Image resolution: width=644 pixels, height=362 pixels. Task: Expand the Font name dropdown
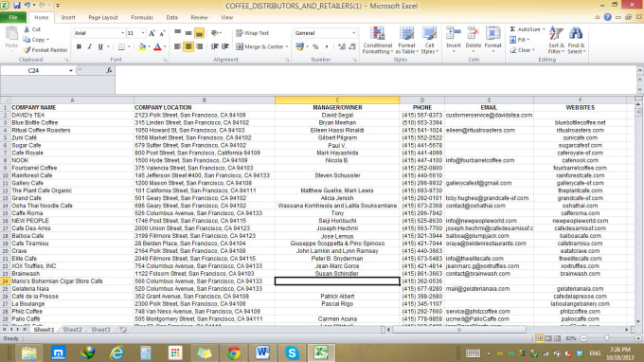[122, 33]
